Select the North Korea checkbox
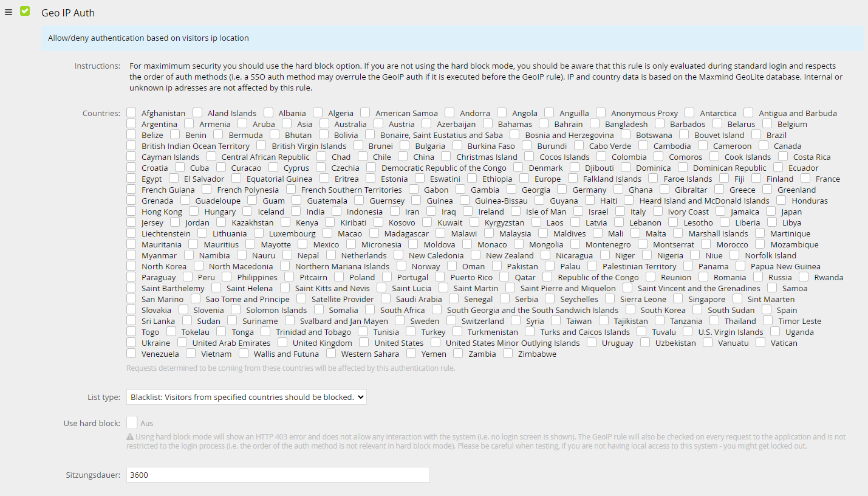 point(132,266)
